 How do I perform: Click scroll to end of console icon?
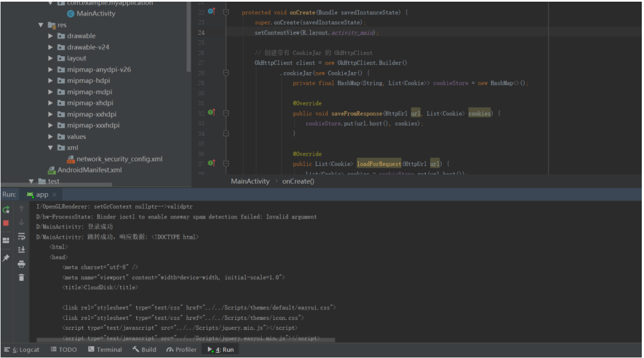tap(22, 250)
